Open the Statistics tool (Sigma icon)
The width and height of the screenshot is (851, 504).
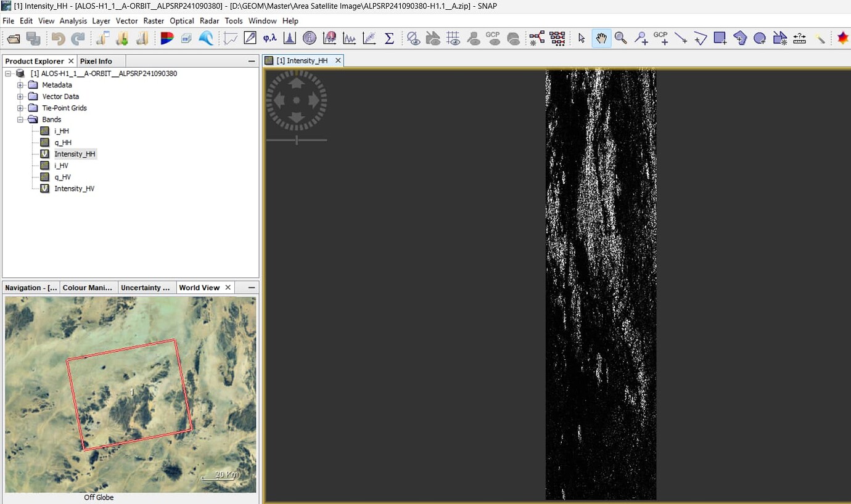coord(388,38)
